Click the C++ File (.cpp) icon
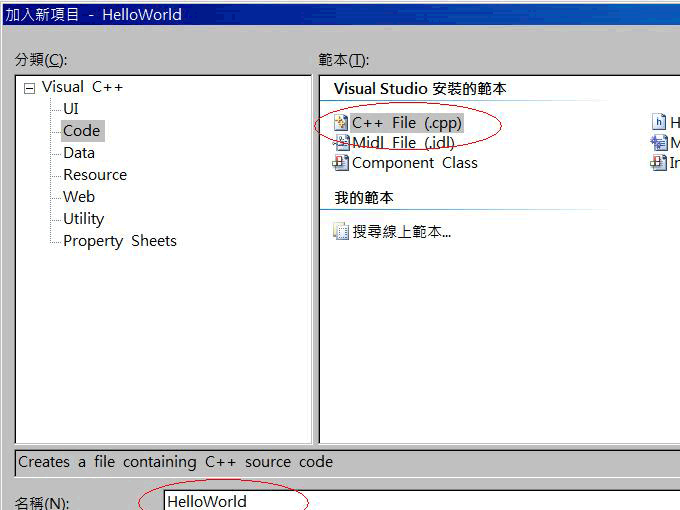680x510 pixels. coord(341,123)
